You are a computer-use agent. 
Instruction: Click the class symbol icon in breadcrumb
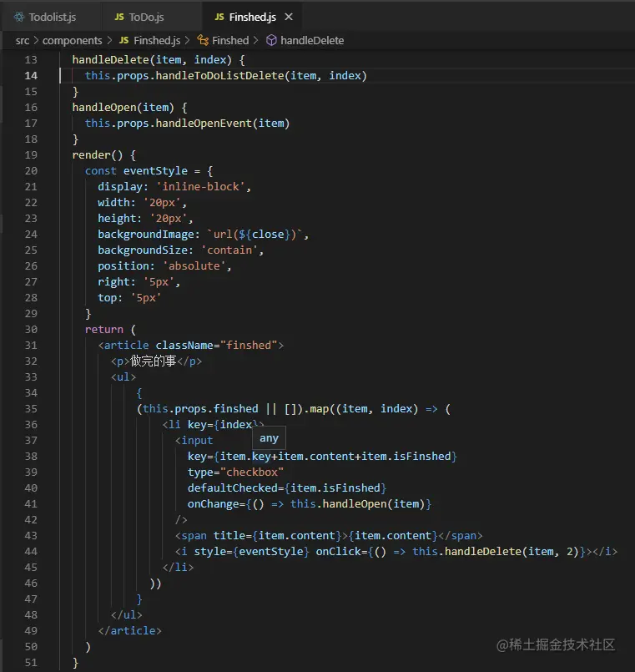tap(203, 40)
